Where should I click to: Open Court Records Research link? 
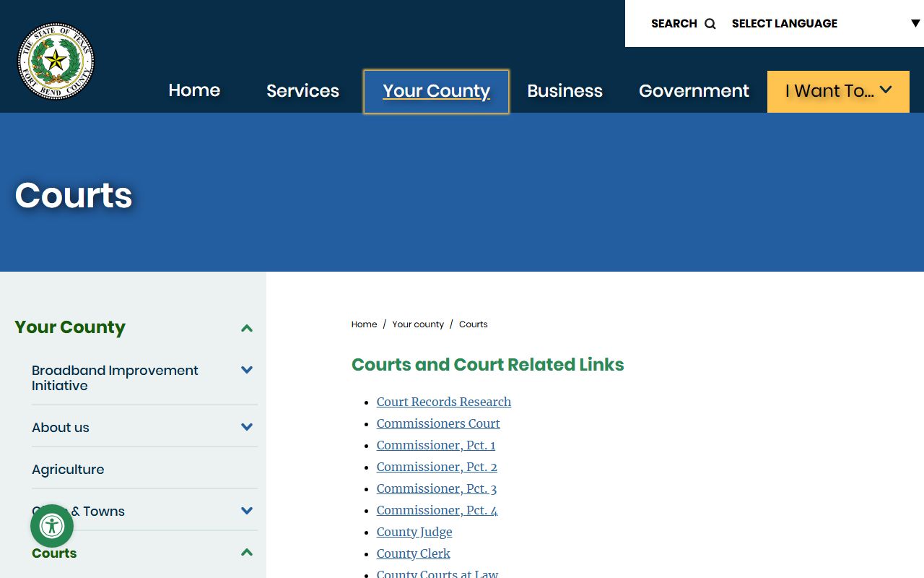[x=443, y=402]
